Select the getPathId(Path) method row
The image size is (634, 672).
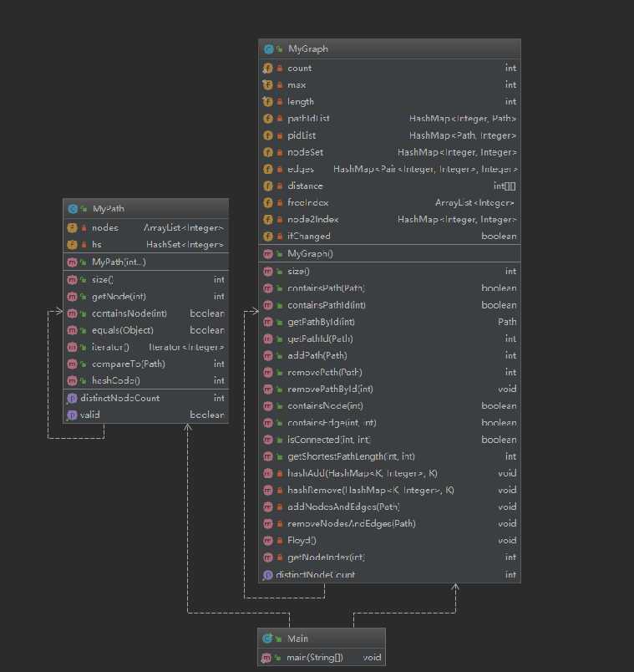(390, 339)
